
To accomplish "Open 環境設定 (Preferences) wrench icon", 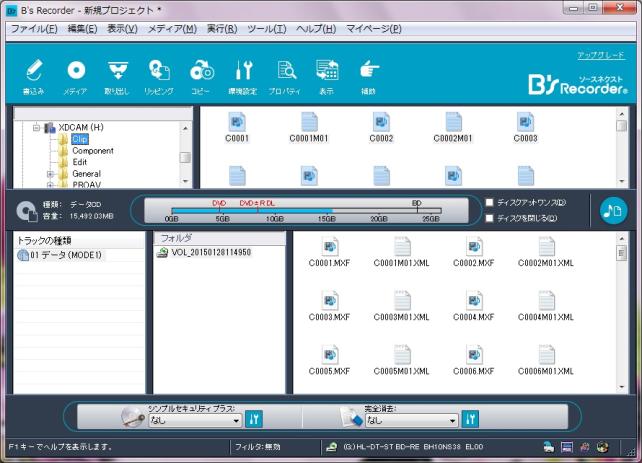I will 243,77.
